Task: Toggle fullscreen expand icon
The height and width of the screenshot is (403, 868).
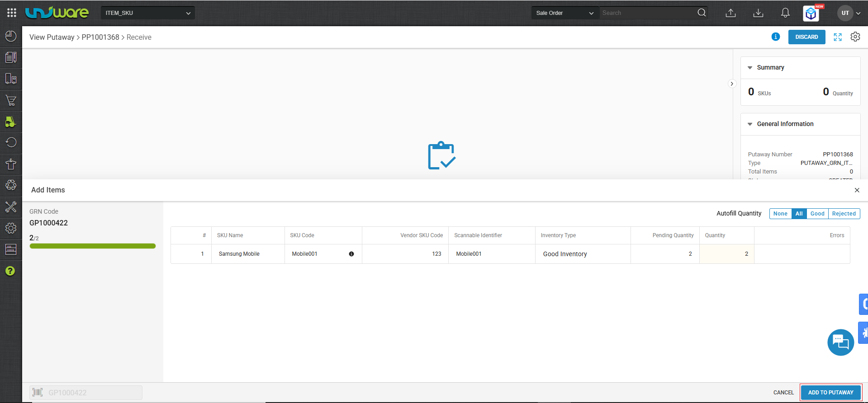Action: point(838,37)
